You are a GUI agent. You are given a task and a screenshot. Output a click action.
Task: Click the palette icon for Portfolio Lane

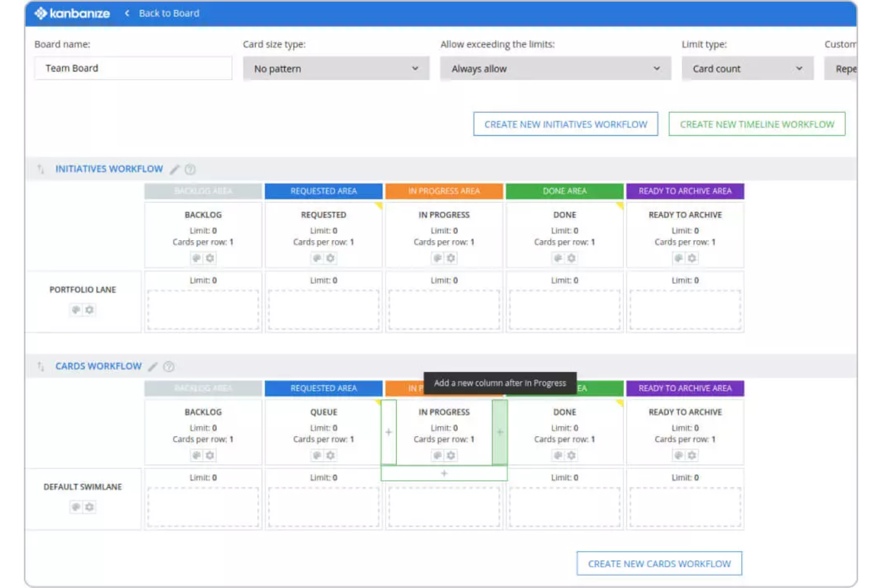pyautogui.click(x=77, y=310)
